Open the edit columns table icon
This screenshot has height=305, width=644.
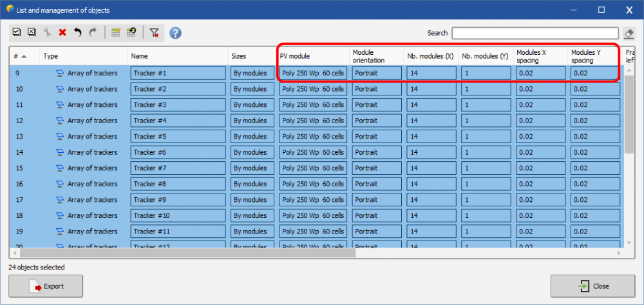[116, 32]
